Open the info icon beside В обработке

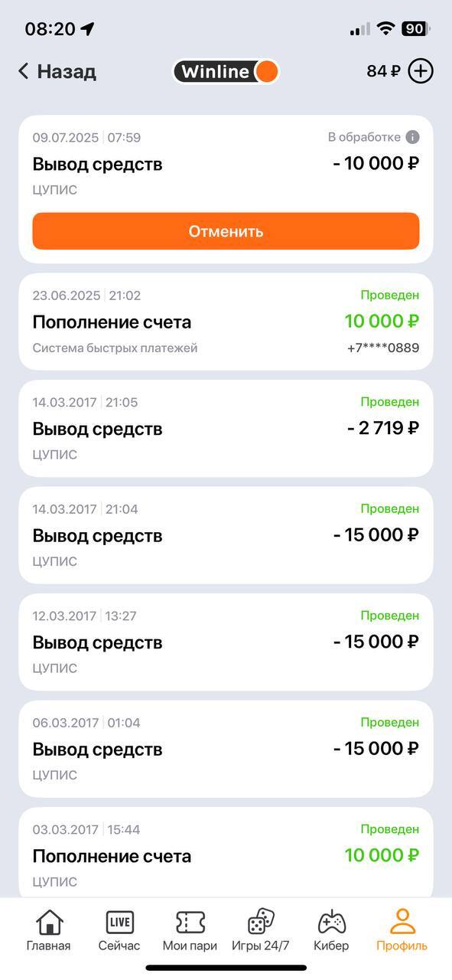412,137
